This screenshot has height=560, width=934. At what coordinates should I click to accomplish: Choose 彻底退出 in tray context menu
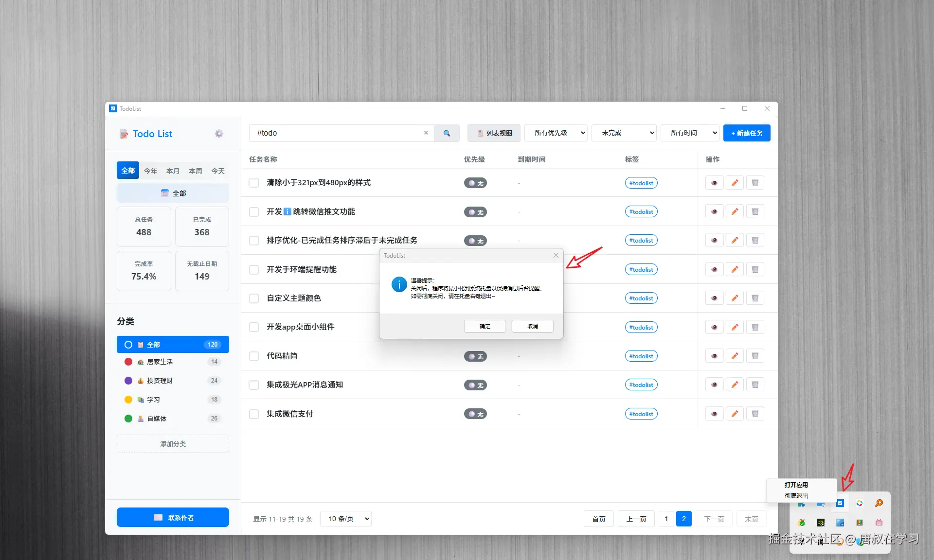(796, 496)
